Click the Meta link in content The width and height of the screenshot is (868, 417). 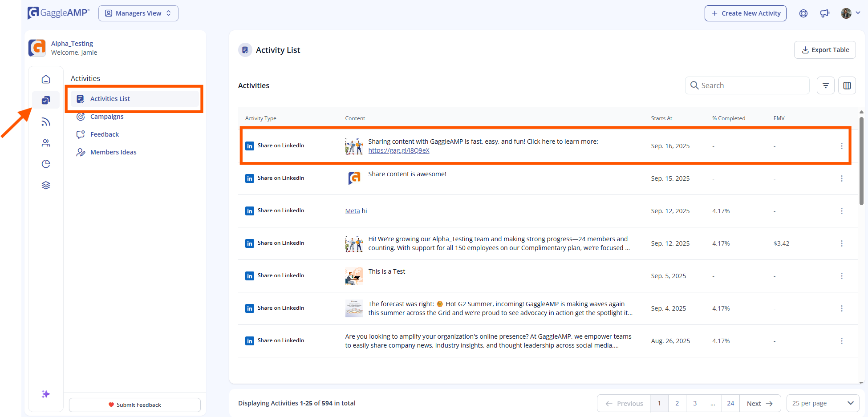(x=353, y=211)
